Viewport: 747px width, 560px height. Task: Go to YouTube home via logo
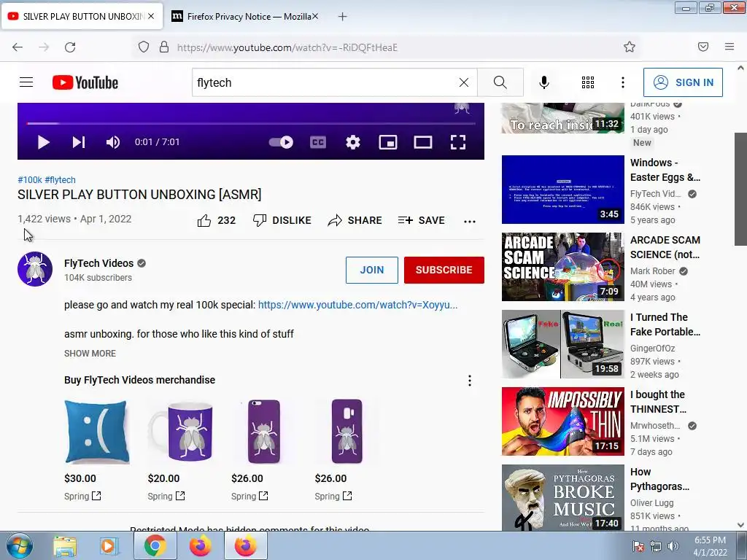[x=85, y=82]
